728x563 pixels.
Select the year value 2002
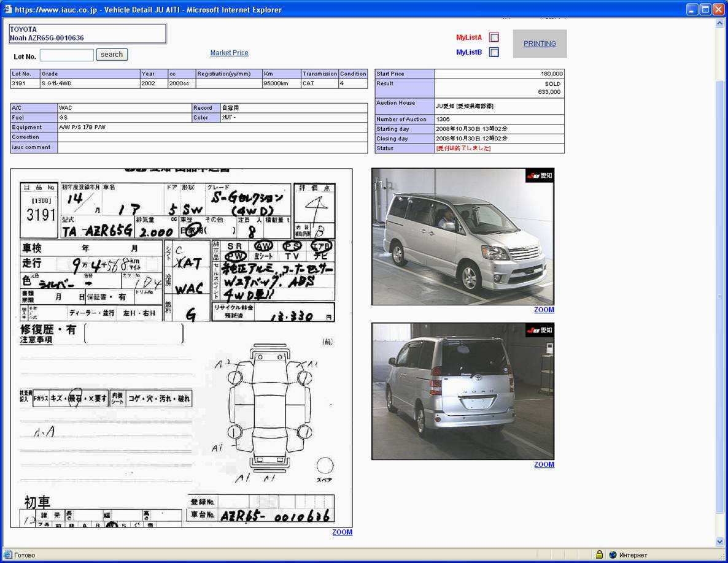tap(149, 83)
